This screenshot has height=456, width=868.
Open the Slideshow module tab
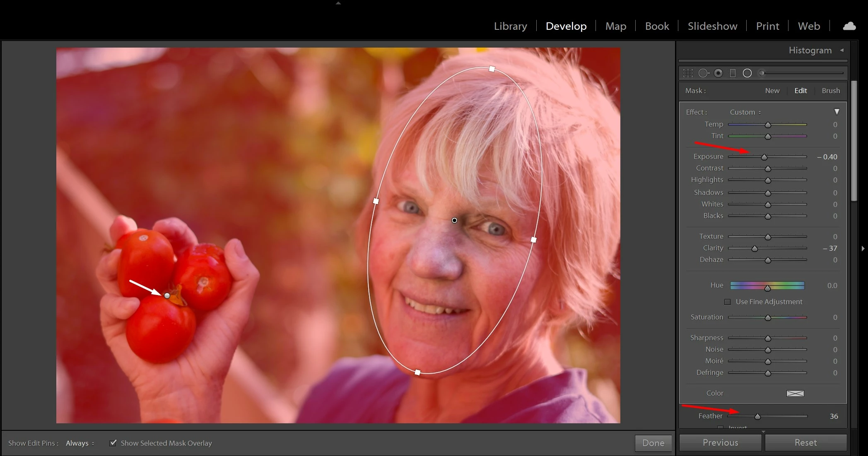click(x=712, y=26)
